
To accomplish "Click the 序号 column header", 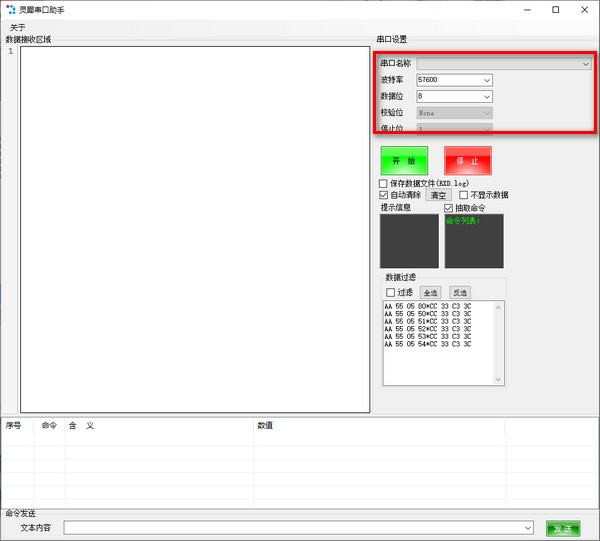I will click(18, 425).
